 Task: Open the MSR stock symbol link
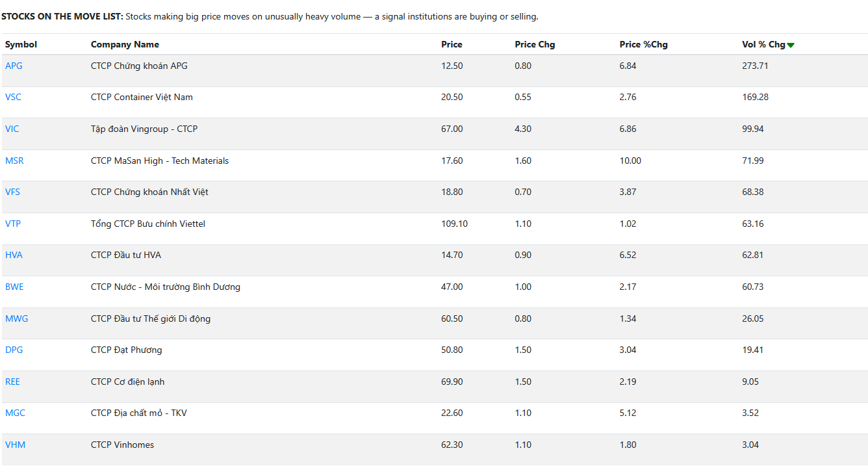[14, 161]
